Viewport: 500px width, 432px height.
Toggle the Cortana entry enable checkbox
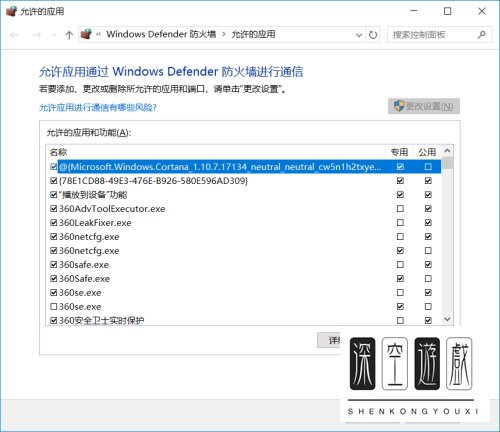[53, 166]
